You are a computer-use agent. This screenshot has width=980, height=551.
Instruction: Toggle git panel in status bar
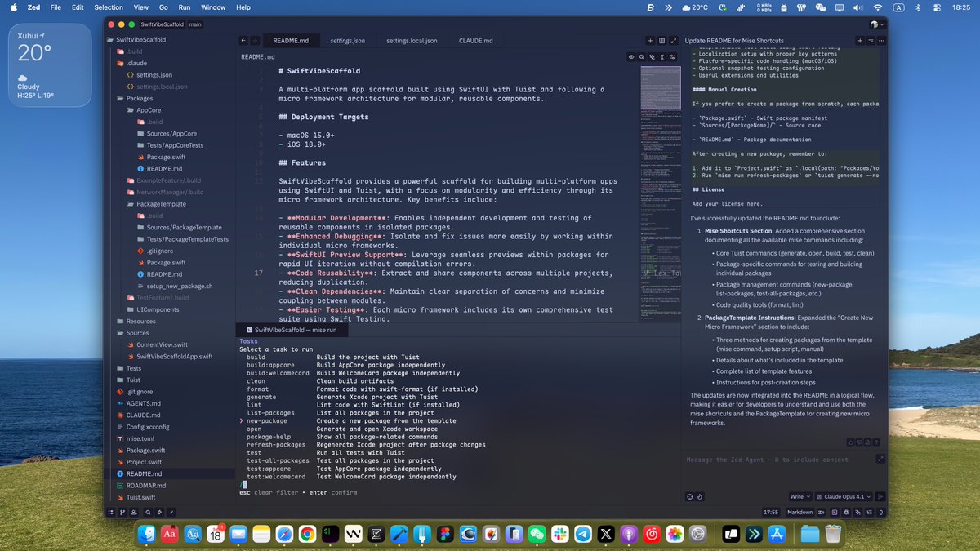tap(122, 512)
